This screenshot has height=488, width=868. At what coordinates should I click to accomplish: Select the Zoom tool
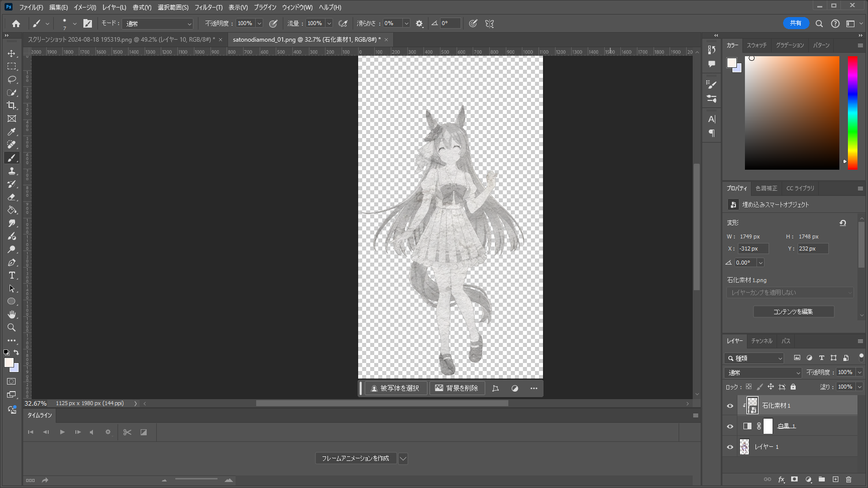click(12, 327)
